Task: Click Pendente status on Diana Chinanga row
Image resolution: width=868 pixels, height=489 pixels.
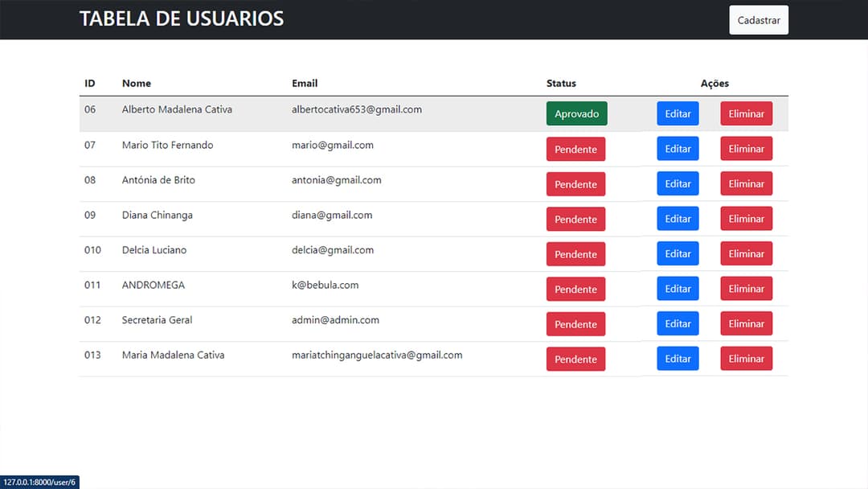Action: pyautogui.click(x=575, y=219)
